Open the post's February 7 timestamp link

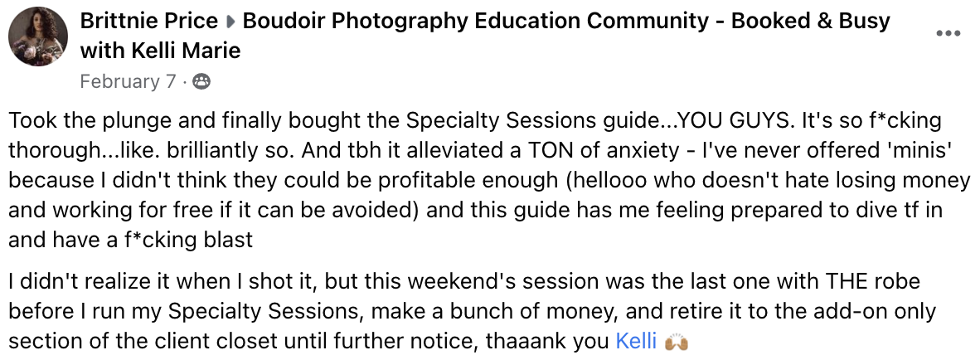coord(128,81)
